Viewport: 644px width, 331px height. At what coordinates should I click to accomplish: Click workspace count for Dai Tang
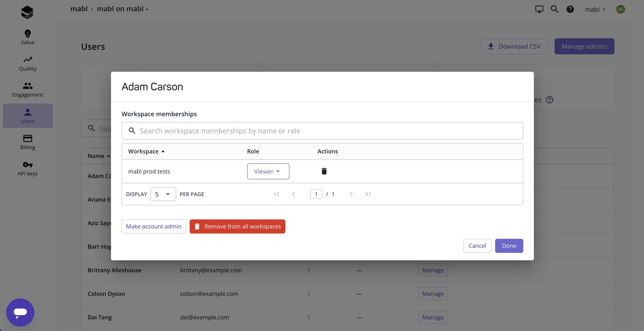tap(309, 317)
